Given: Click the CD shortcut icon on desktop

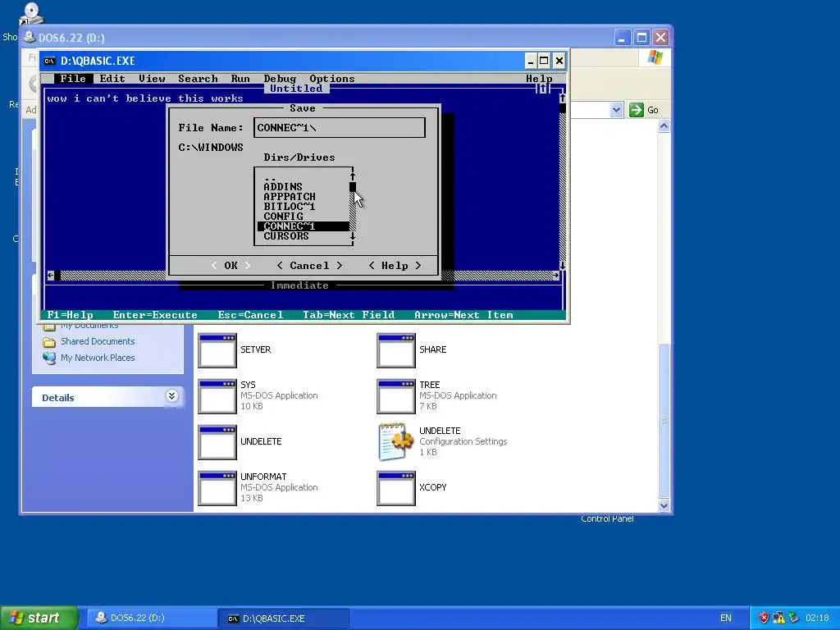Looking at the screenshot, I should click(x=30, y=13).
